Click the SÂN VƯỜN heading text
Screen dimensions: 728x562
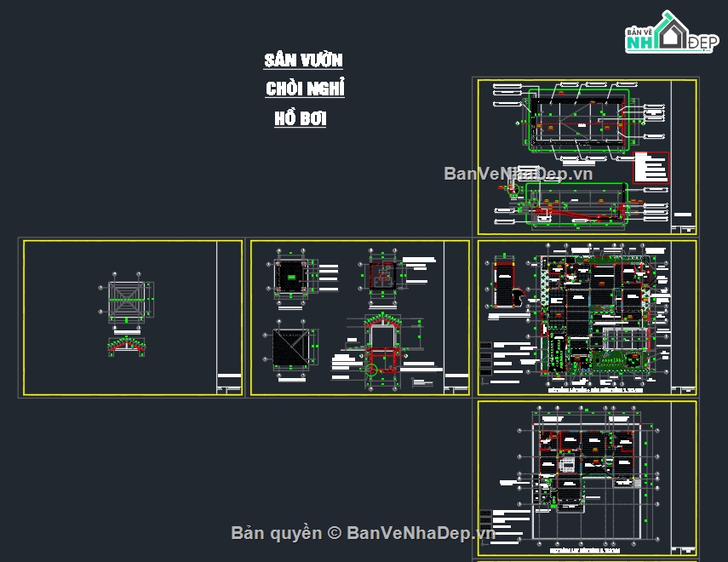click(303, 60)
